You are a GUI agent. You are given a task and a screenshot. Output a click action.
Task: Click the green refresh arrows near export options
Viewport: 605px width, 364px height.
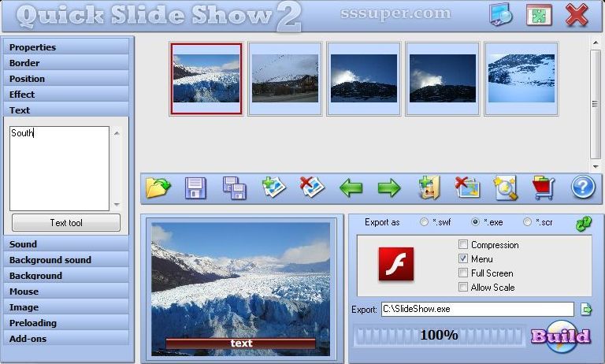coord(584,224)
